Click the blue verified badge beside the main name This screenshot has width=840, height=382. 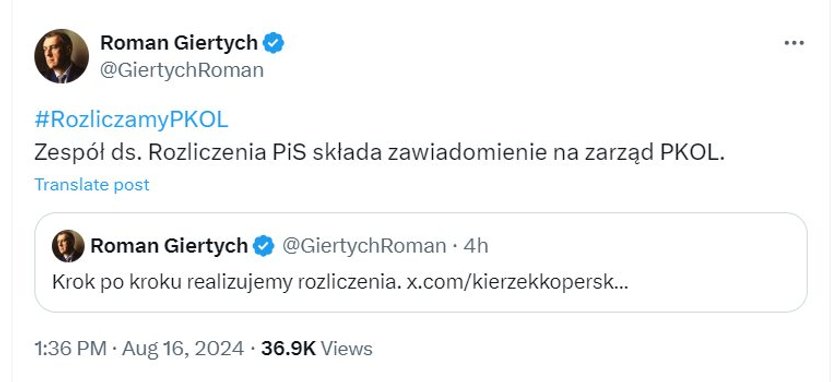coord(274,43)
